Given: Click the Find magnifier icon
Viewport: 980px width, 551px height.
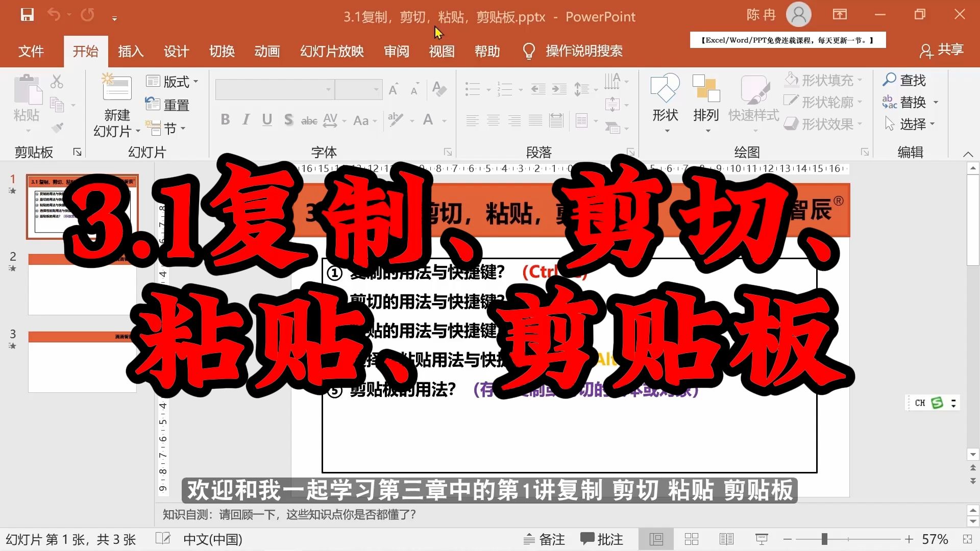Looking at the screenshot, I should pyautogui.click(x=890, y=80).
